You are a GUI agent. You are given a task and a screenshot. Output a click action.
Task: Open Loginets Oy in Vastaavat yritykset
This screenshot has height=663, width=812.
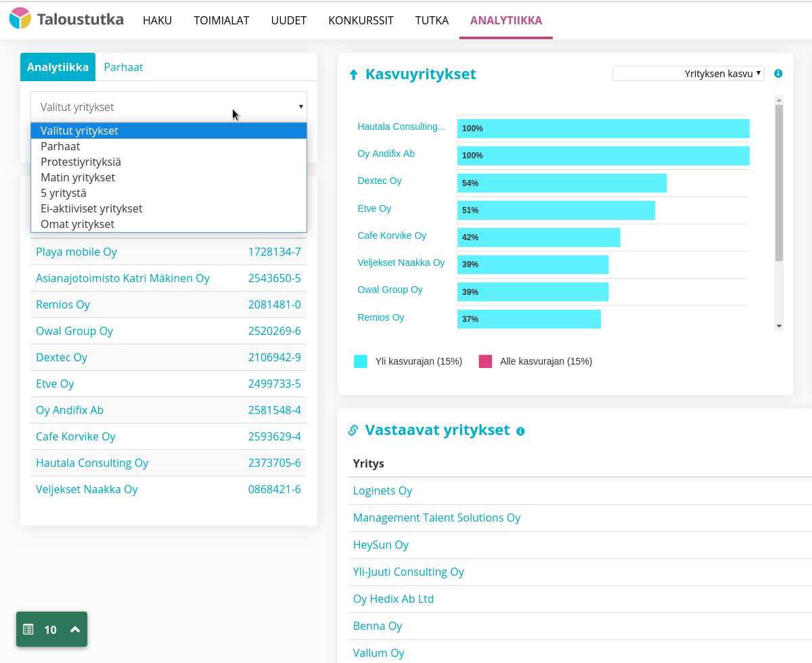(382, 490)
